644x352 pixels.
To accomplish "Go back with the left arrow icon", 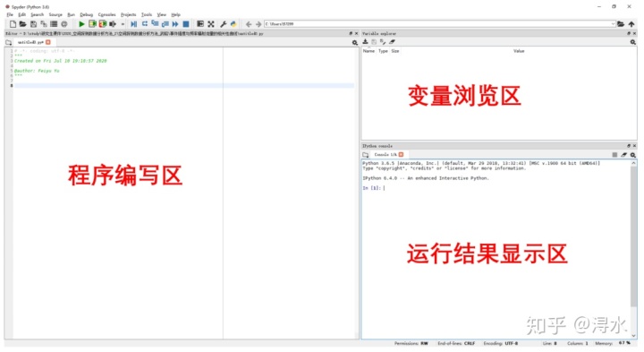I will coord(249,24).
